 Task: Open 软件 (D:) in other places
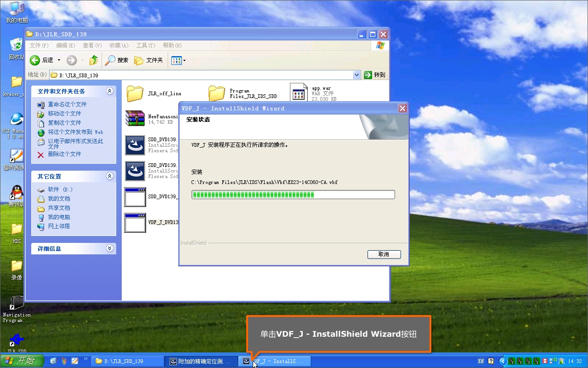pos(60,190)
